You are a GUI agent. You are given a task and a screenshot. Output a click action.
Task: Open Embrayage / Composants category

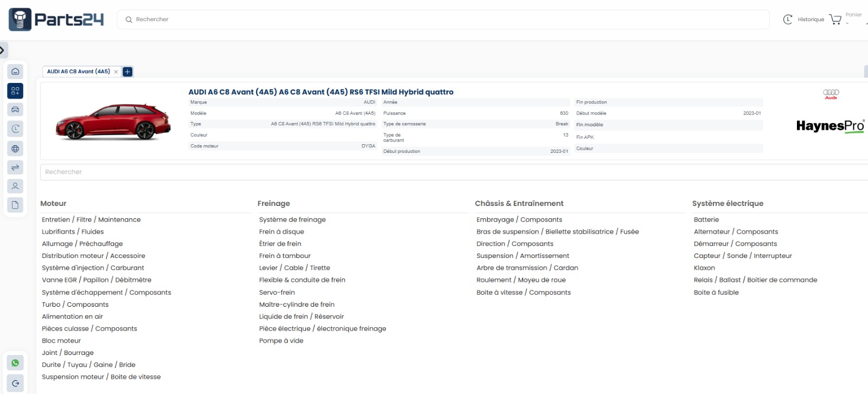pyautogui.click(x=519, y=219)
